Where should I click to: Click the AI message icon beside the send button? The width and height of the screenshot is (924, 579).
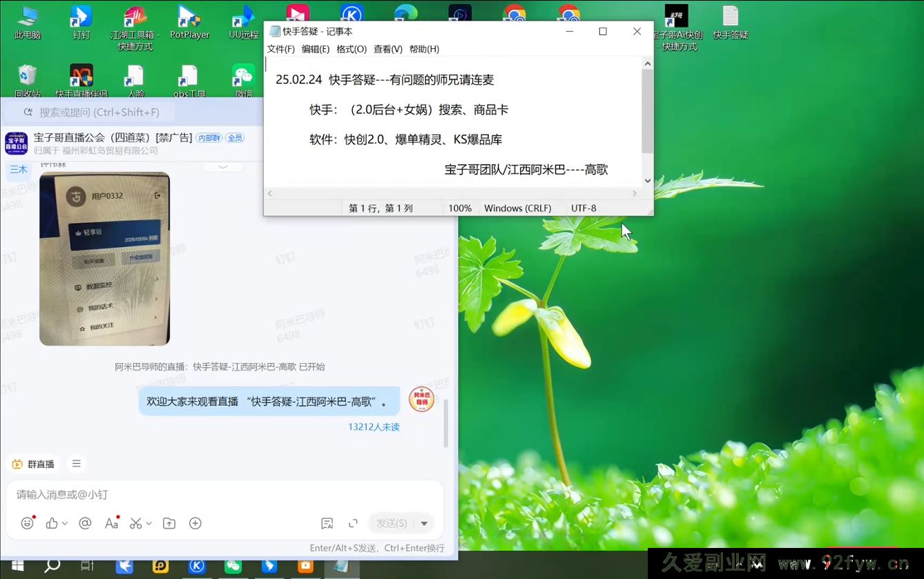pos(327,523)
